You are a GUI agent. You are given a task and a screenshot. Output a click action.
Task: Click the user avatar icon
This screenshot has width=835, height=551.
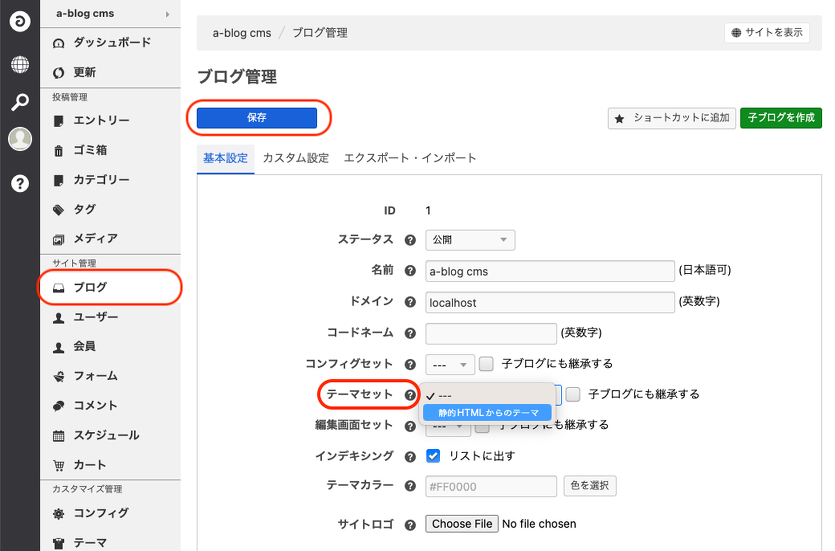(x=20, y=139)
